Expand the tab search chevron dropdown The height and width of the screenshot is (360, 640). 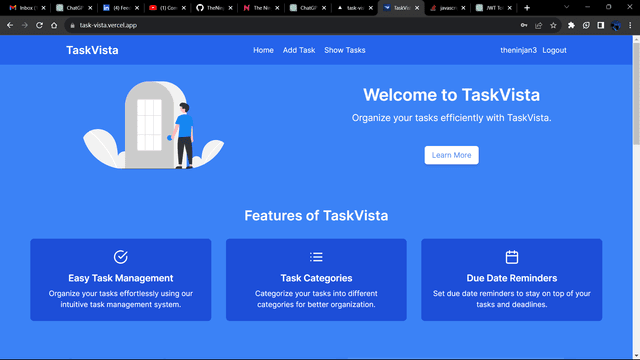[x=567, y=7]
